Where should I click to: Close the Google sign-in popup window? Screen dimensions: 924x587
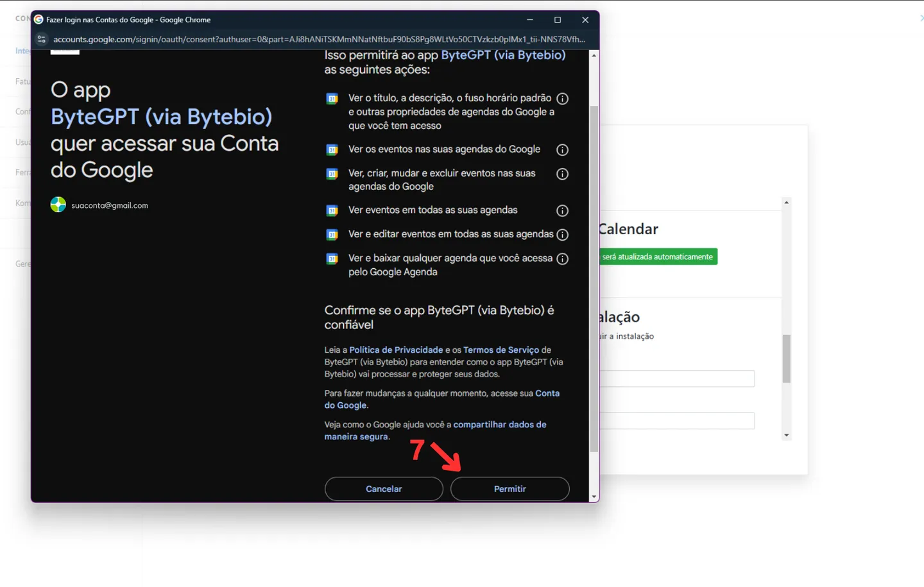585,20
